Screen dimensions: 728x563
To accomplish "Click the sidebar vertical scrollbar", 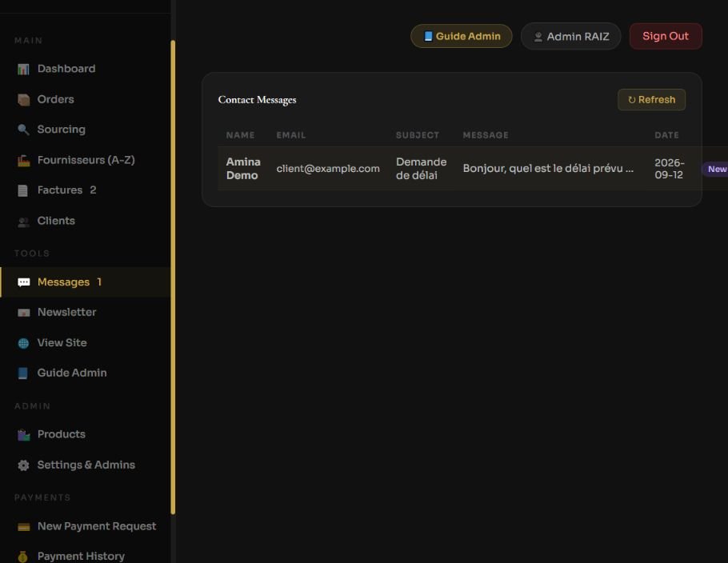I will [173, 278].
